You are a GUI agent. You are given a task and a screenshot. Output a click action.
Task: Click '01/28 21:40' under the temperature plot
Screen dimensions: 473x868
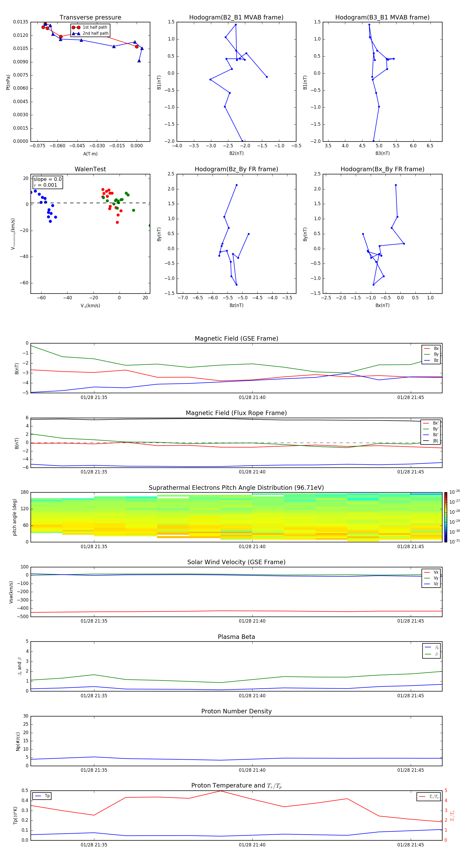click(252, 845)
